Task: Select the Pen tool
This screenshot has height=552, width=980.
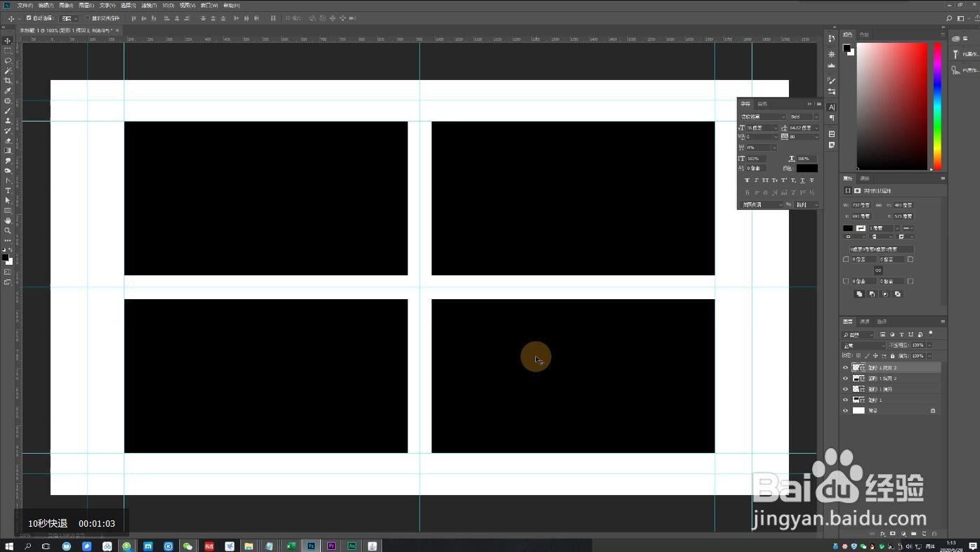Action: coord(8,180)
